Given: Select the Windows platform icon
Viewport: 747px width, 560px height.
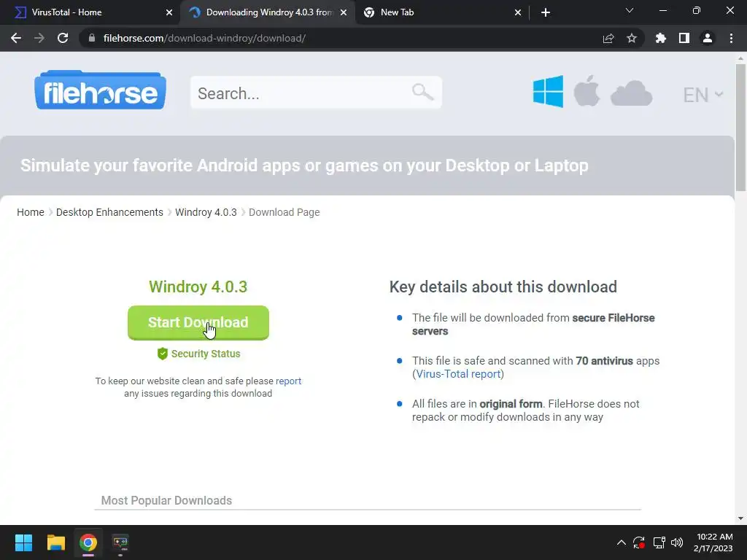Looking at the screenshot, I should point(548,91).
